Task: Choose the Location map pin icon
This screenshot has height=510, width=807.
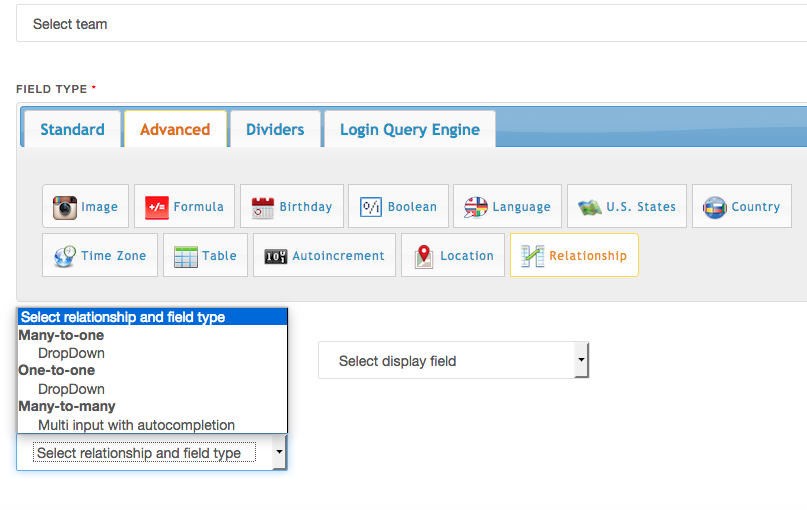Action: coord(424,256)
